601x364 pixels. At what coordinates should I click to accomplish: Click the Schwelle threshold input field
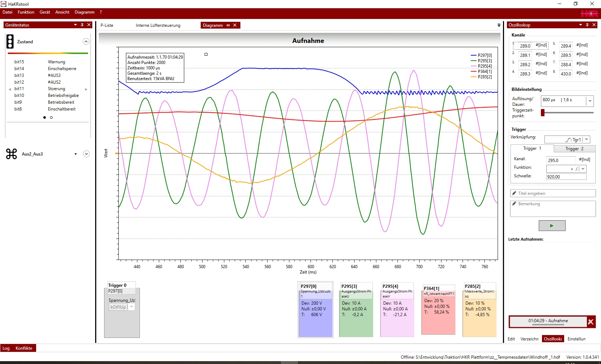566,177
